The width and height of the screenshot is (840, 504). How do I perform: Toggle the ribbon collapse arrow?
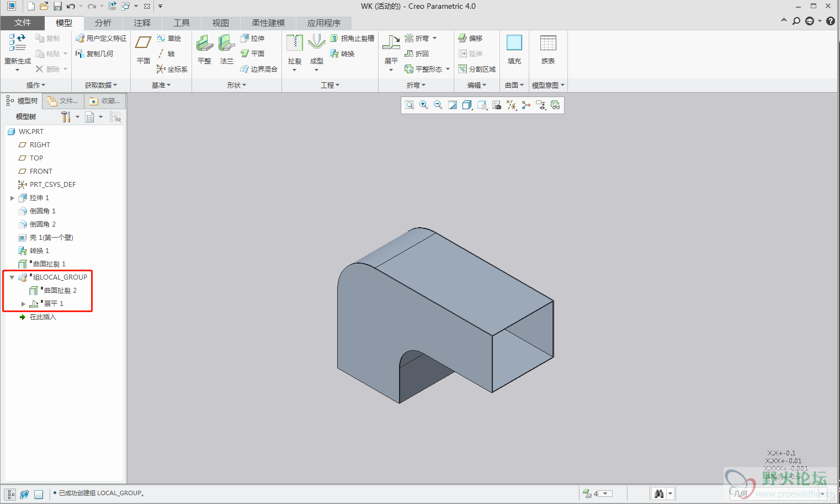784,20
